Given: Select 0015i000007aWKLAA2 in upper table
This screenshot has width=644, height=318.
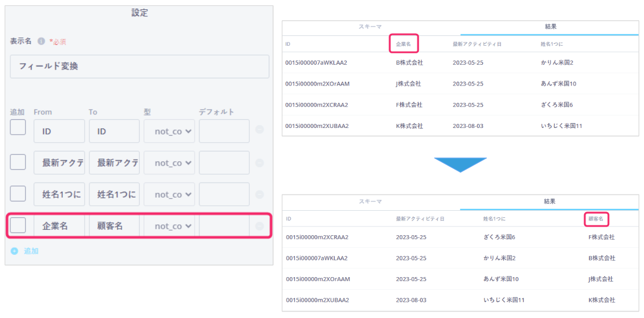Looking at the screenshot, I should 317,63.
